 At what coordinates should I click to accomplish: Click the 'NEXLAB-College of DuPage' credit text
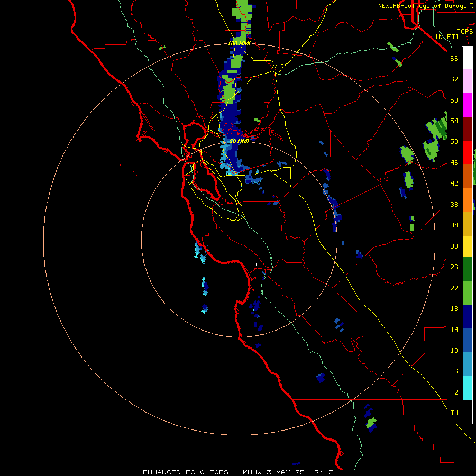coord(422,6)
